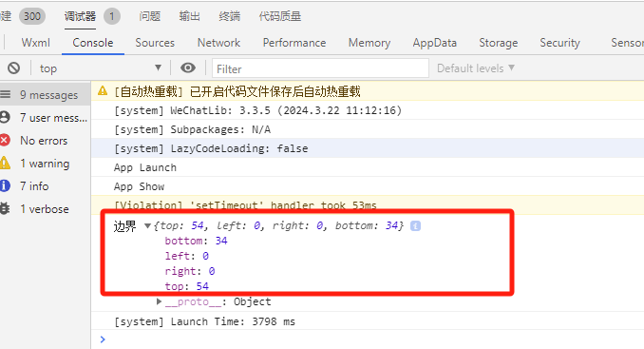The width and height of the screenshot is (644, 349).
Task: Switch to the Wxml tab
Action: pyautogui.click(x=36, y=43)
